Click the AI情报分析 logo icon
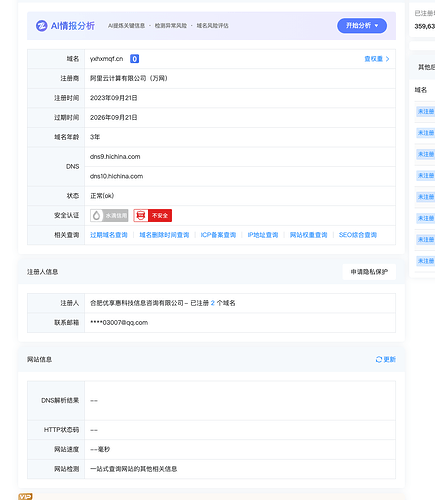 coord(42,26)
